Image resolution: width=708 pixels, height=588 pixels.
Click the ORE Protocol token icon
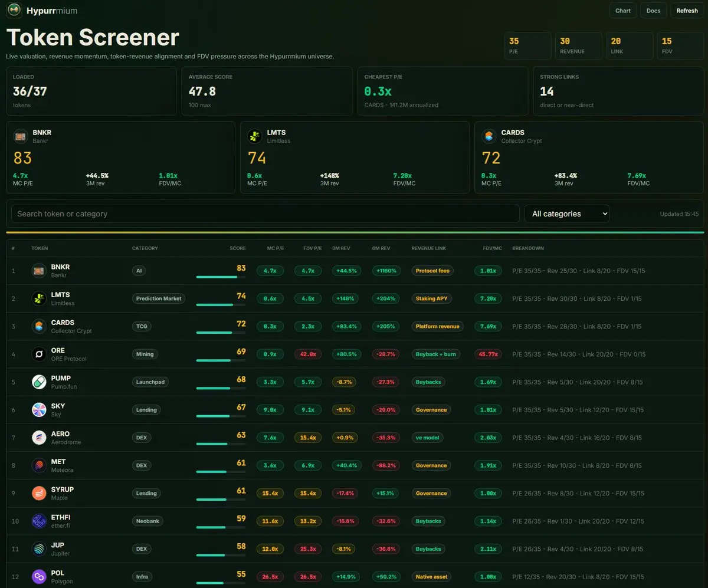(x=39, y=354)
